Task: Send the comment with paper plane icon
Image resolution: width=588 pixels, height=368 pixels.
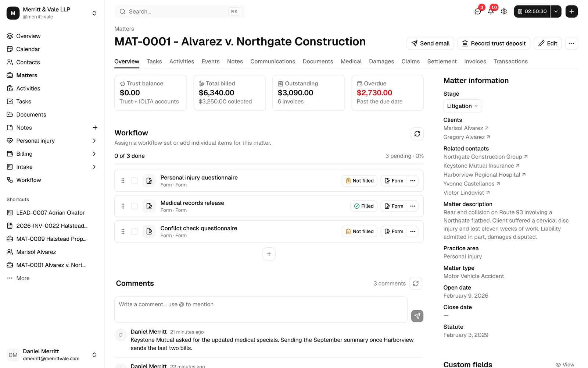Action: click(x=417, y=316)
